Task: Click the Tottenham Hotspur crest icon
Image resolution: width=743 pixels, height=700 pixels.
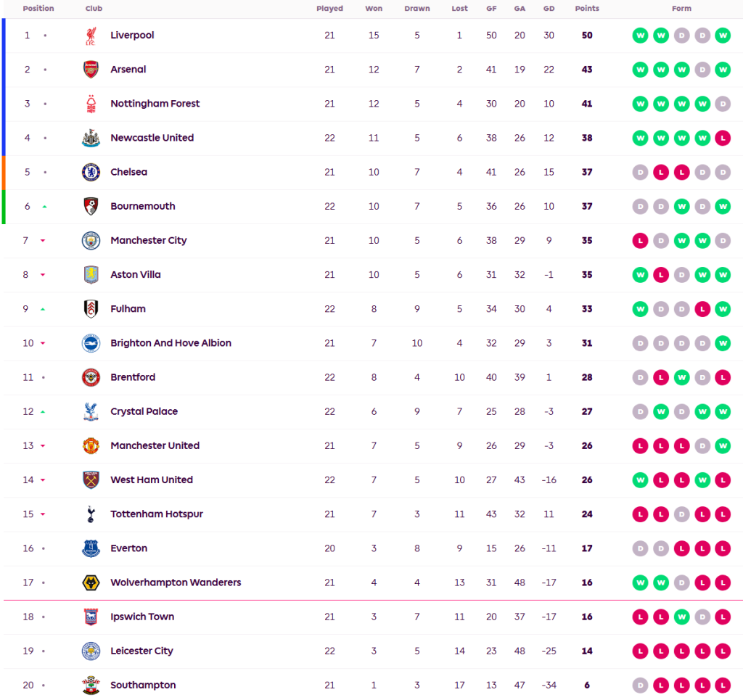Action: [x=90, y=514]
